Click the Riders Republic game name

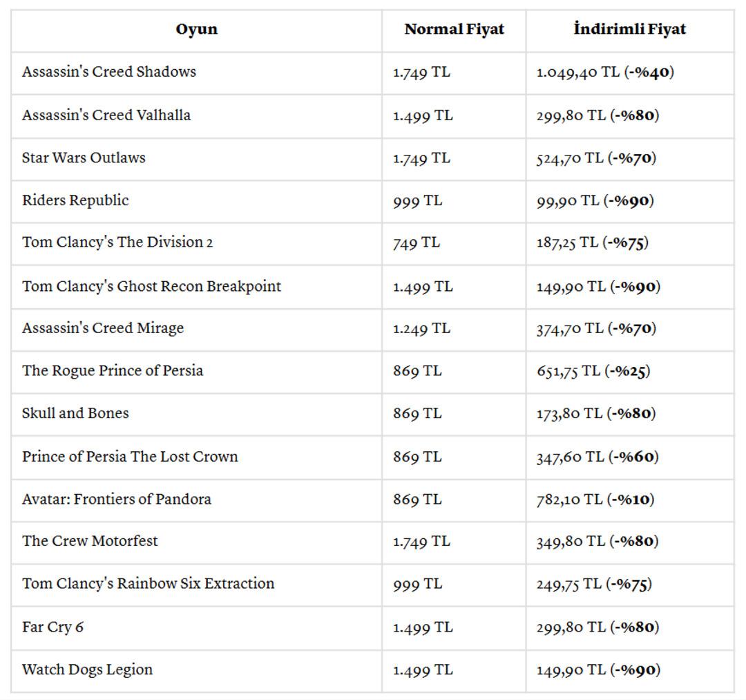point(75,200)
